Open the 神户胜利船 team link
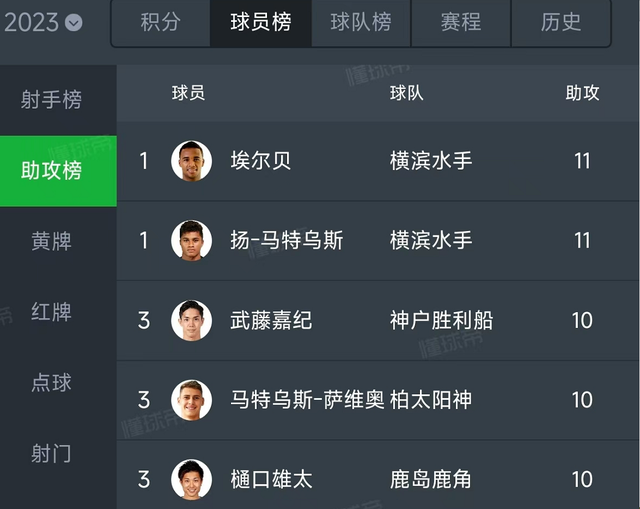640x509 pixels. [x=441, y=321]
